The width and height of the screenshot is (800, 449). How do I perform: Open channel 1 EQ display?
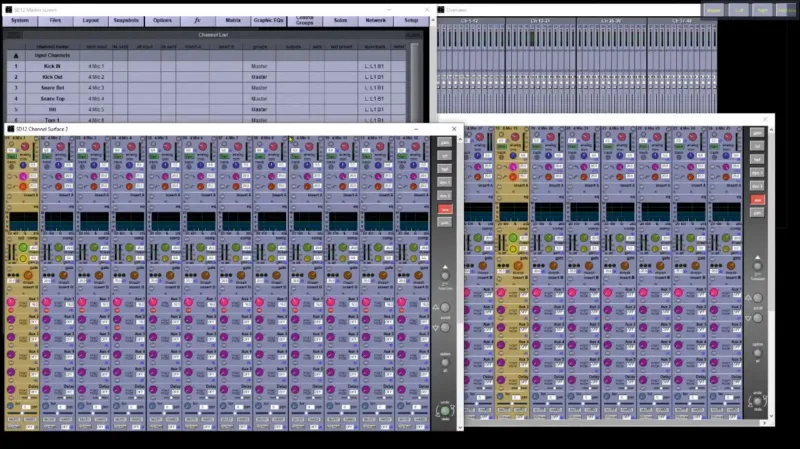pos(23,221)
